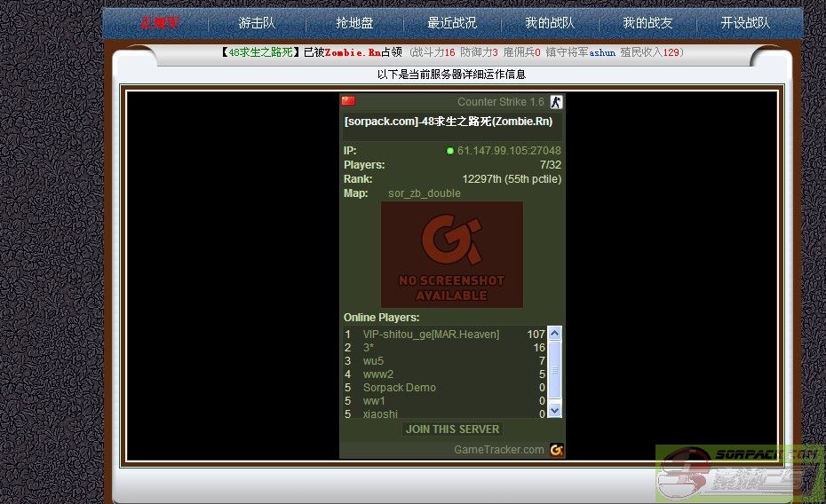Viewport: 826px width, 504px height.
Task: Open the 开设战队 tab
Action: [x=745, y=23]
